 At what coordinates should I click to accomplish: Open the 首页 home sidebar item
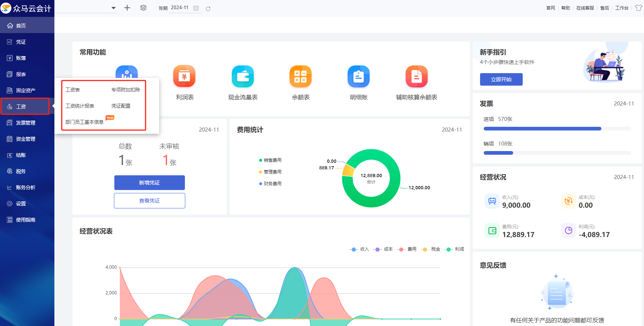click(x=27, y=25)
